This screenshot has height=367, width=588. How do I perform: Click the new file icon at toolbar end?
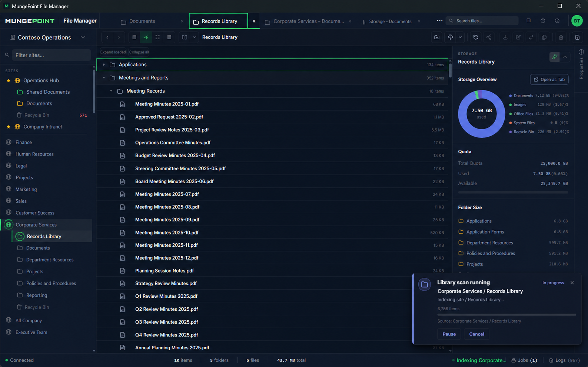point(577,37)
